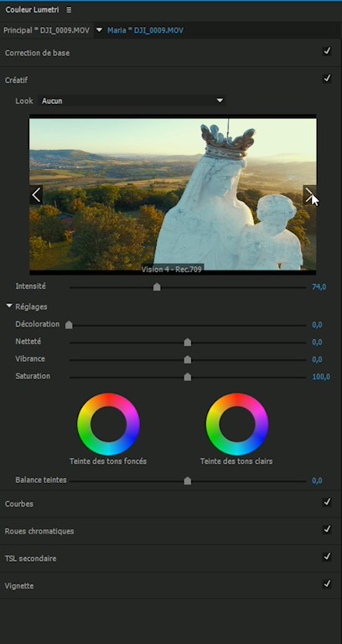This screenshot has width=342, height=644.
Task: Click the Teinte des tons foncés color wheel
Action: (x=108, y=425)
